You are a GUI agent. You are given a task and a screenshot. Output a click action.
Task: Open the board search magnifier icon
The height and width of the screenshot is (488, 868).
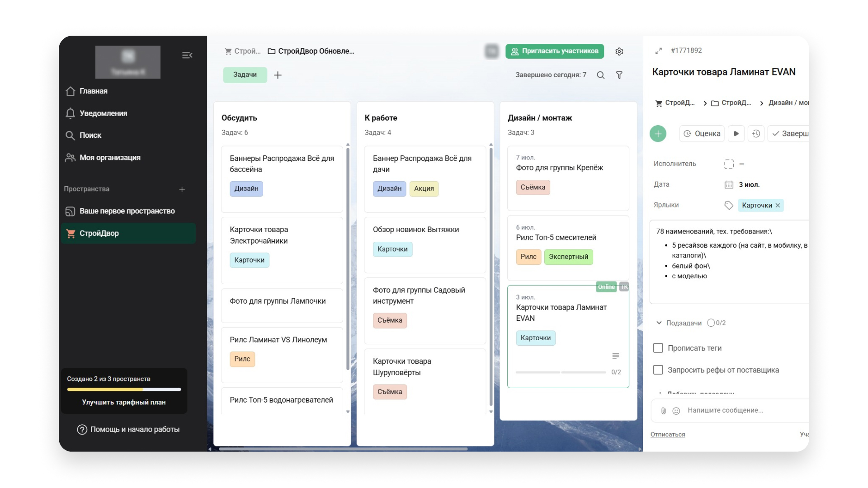pos(600,75)
